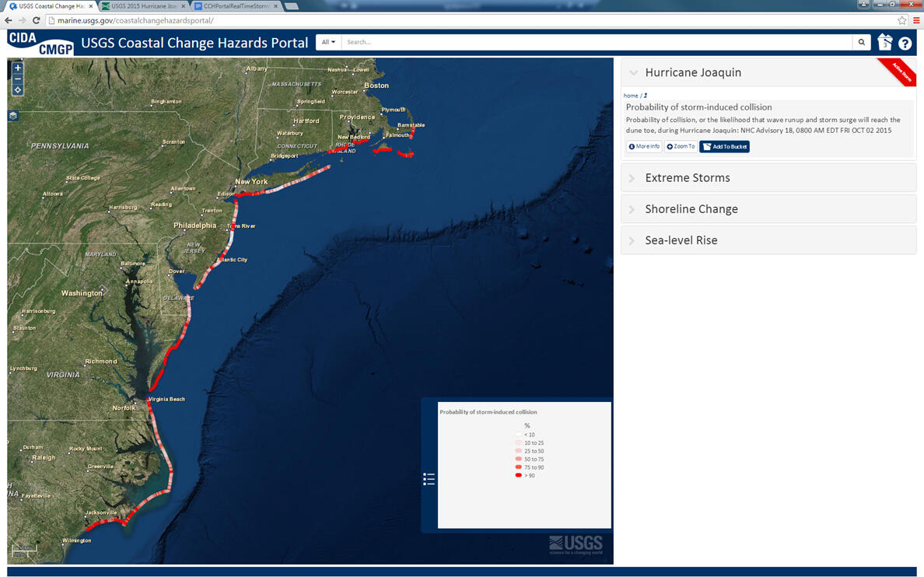Click the 'Probability of storm-induced collision' item heading
Image resolution: width=924 pixels, height=577 pixels.
(699, 107)
